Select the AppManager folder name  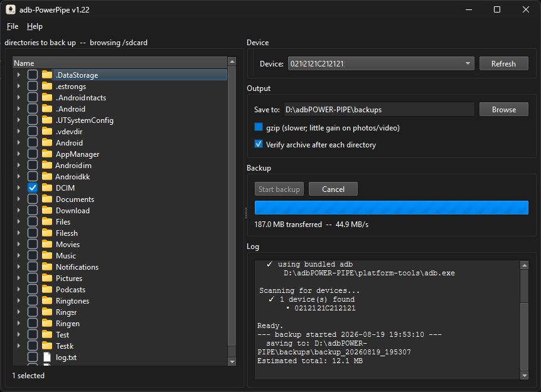tap(77, 154)
